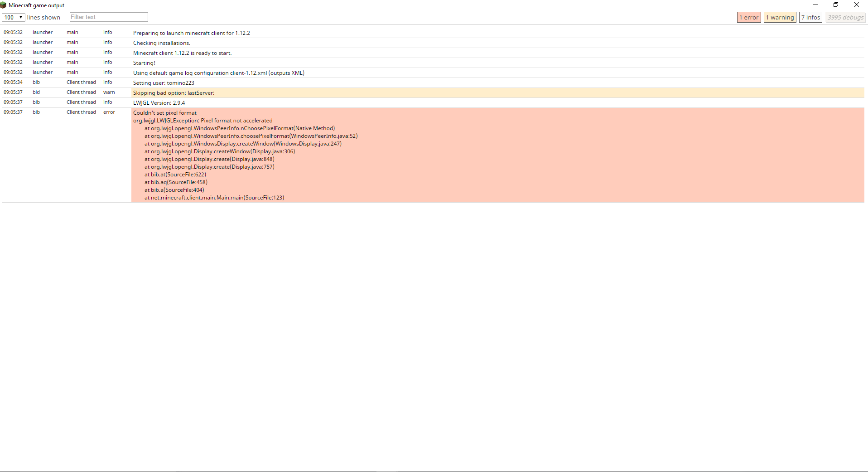Viewport: 868px width, 472px height.
Task: Enable the '3995 debugs' log filter
Action: (845, 18)
